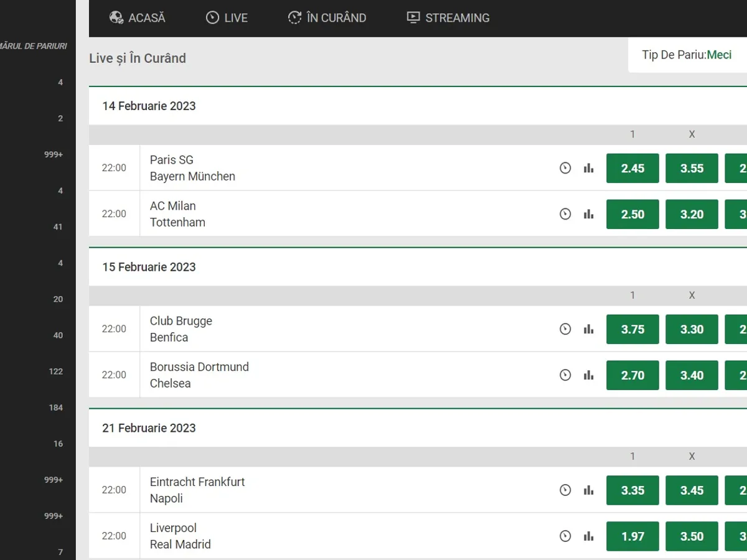Click clock icon for Paris SG match
The image size is (747, 560).
coord(565,168)
